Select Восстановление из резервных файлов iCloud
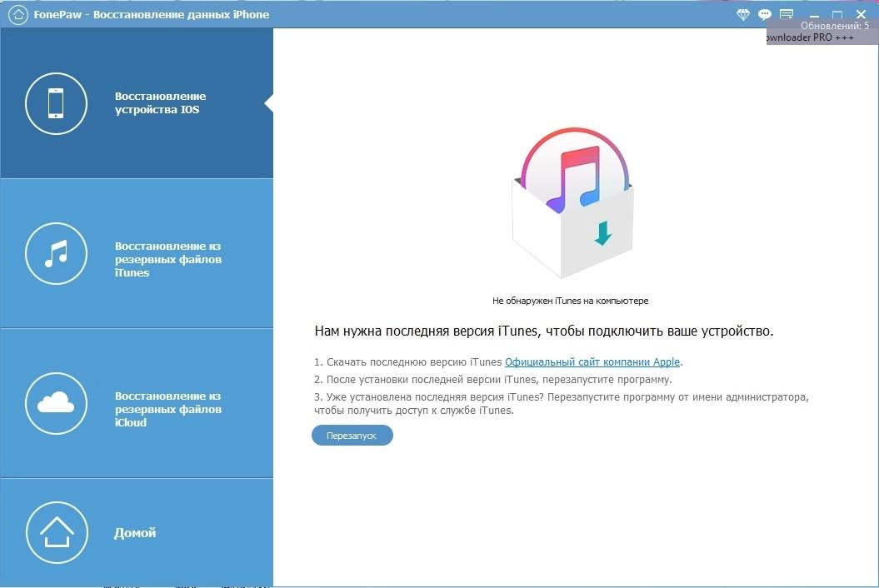 click(137, 403)
